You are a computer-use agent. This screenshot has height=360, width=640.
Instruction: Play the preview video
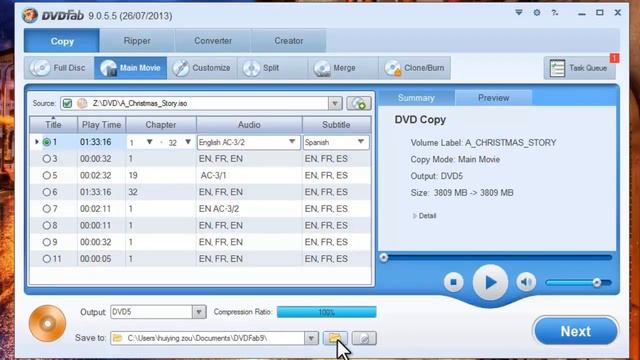point(490,282)
